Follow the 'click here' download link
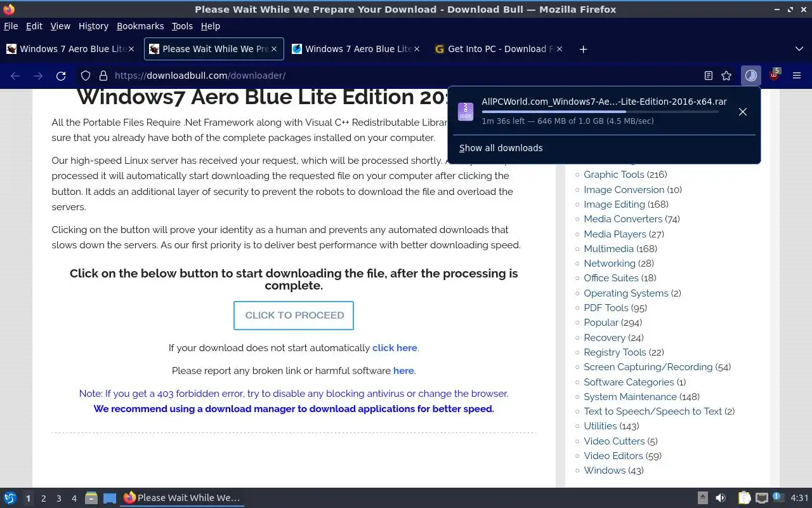 point(395,348)
